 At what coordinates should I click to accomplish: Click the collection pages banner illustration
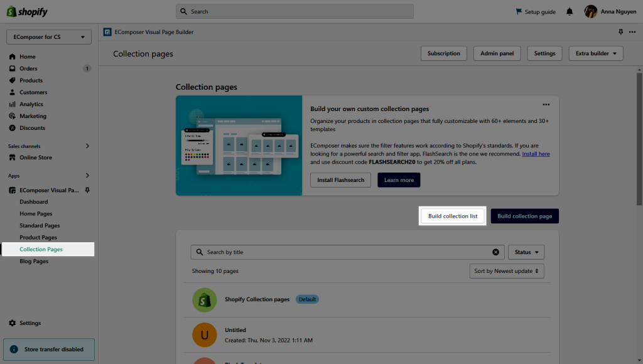239,146
